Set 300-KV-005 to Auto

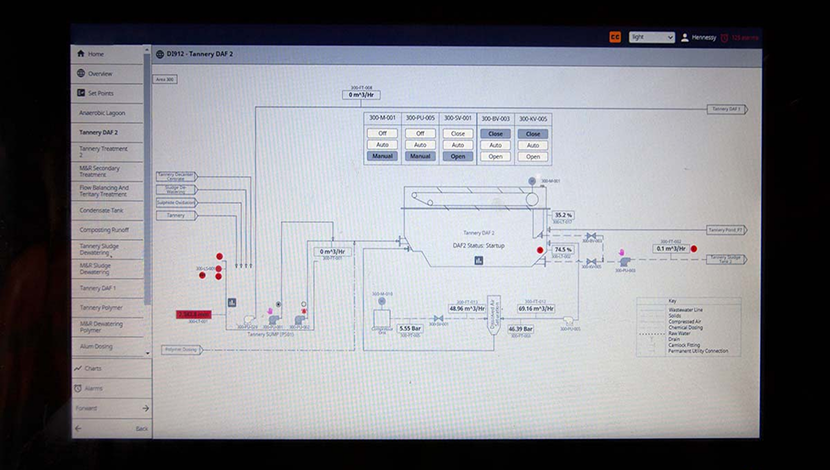[533, 145]
